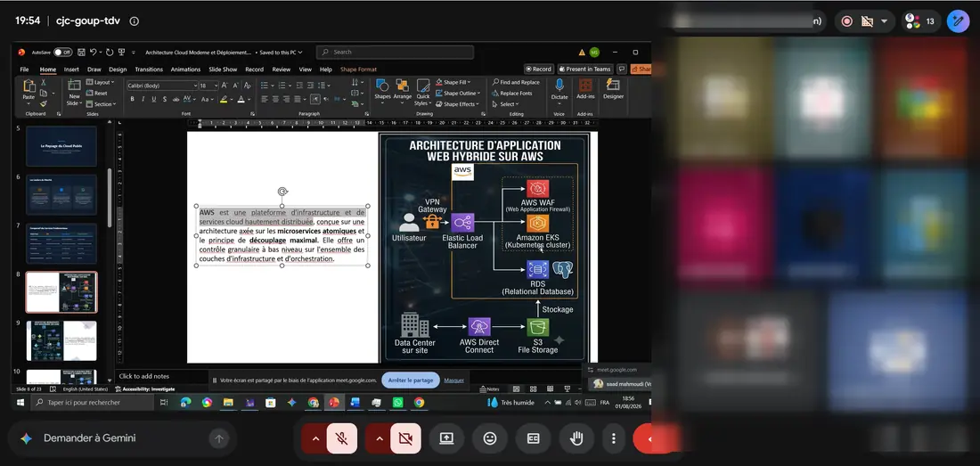Image resolution: width=980 pixels, height=466 pixels.
Task: Apply text highlight color
Action: click(x=224, y=99)
